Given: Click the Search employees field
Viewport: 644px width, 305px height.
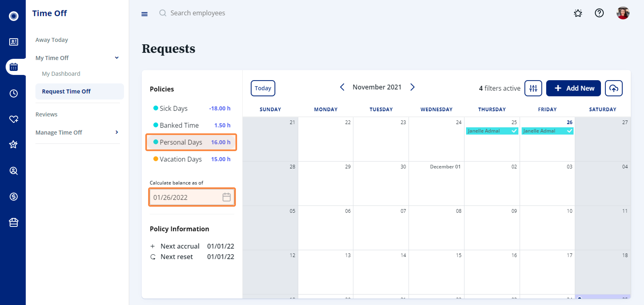Looking at the screenshot, I should click(198, 13).
